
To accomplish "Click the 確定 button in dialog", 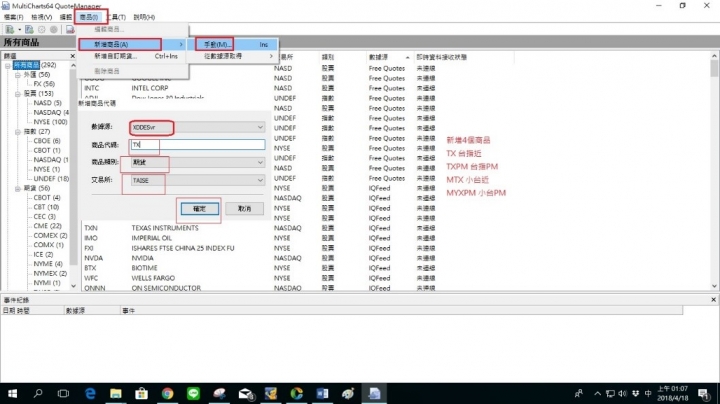I will (199, 209).
